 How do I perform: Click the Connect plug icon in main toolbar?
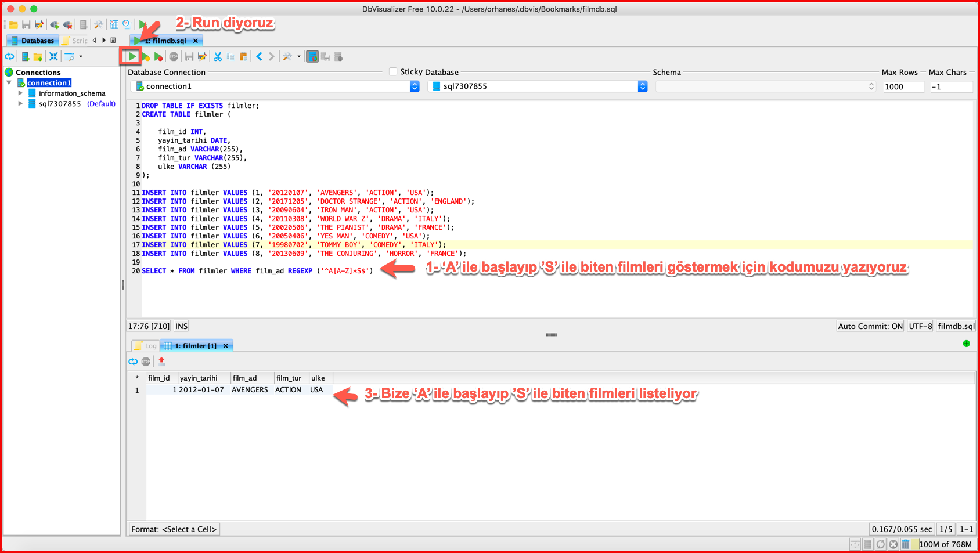pyautogui.click(x=55, y=25)
